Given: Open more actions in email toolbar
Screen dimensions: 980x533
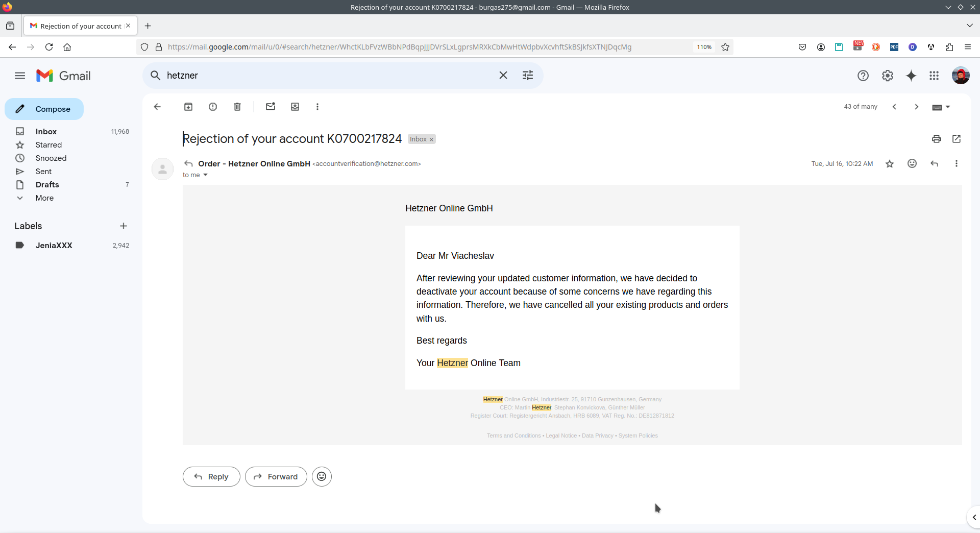Looking at the screenshot, I should click(x=317, y=107).
